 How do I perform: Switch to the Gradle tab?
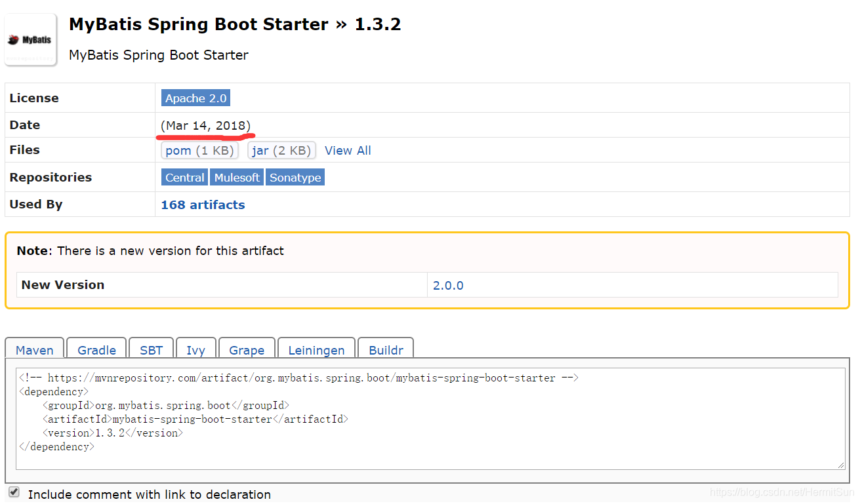(96, 350)
